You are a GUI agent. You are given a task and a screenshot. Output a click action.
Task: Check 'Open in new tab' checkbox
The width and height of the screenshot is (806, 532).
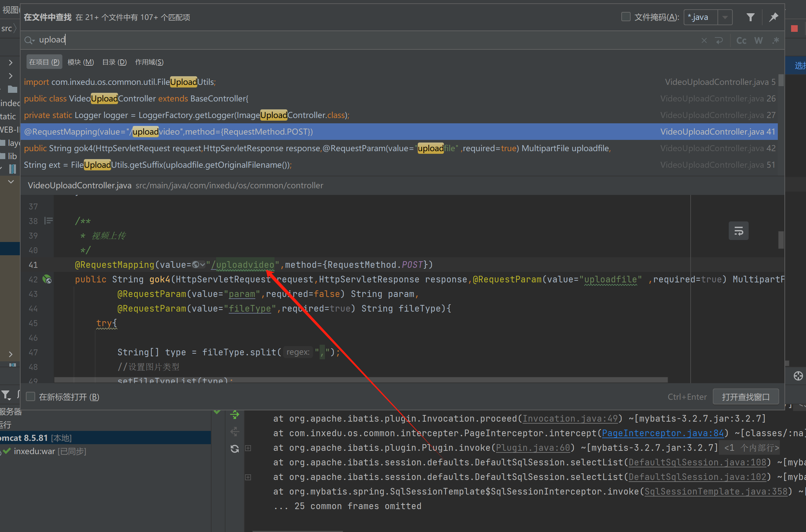[x=31, y=397]
